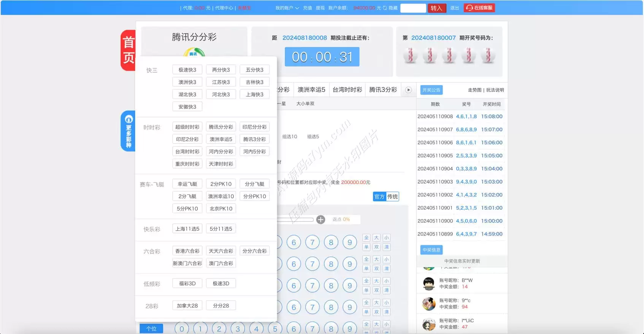The image size is (644, 334).
Task: Choose 福彩3D lottery
Action: (187, 283)
